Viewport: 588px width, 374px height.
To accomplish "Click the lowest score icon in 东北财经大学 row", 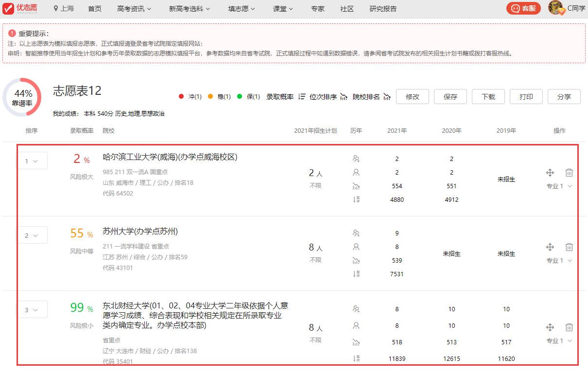I will coord(356,342).
